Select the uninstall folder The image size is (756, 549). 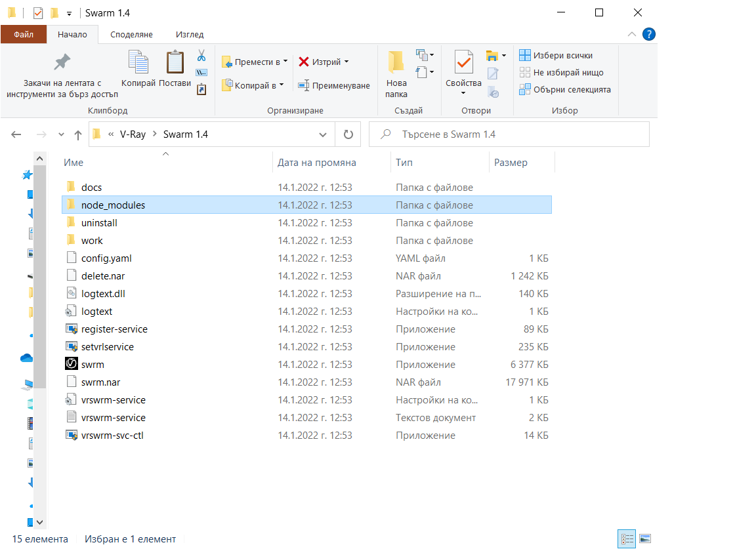306,223
